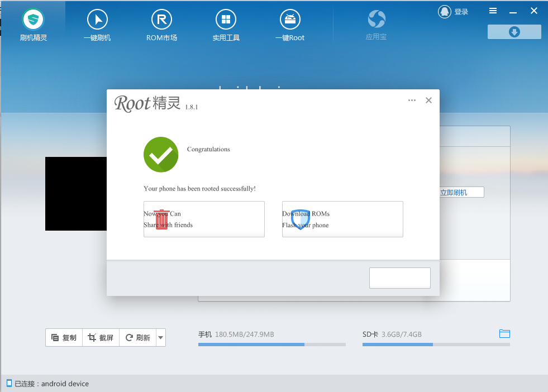Open Root精灵 dialog more options dots
This screenshot has width=548, height=392.
tap(412, 101)
